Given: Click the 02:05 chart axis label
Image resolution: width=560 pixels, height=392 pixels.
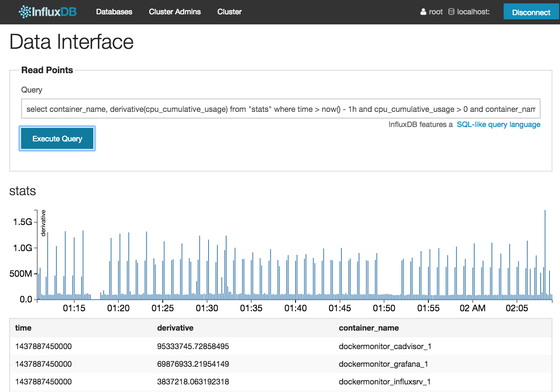Looking at the screenshot, I should click(517, 308).
